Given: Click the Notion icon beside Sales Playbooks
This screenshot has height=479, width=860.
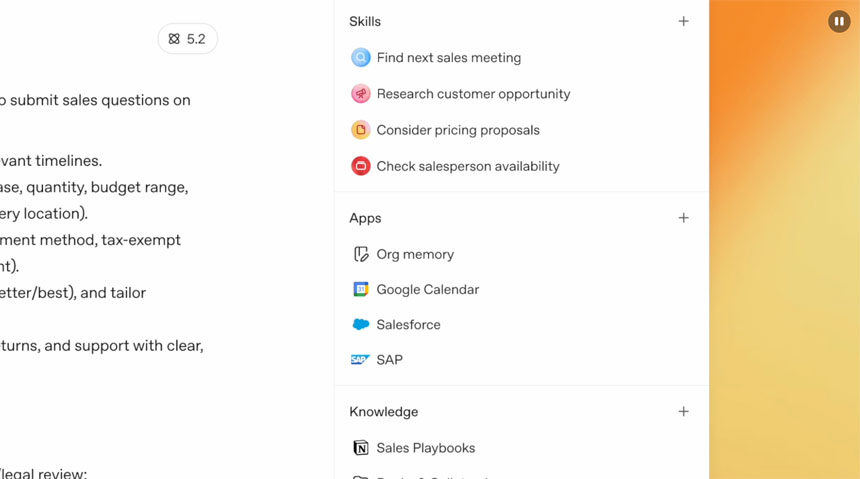Looking at the screenshot, I should click(x=361, y=448).
